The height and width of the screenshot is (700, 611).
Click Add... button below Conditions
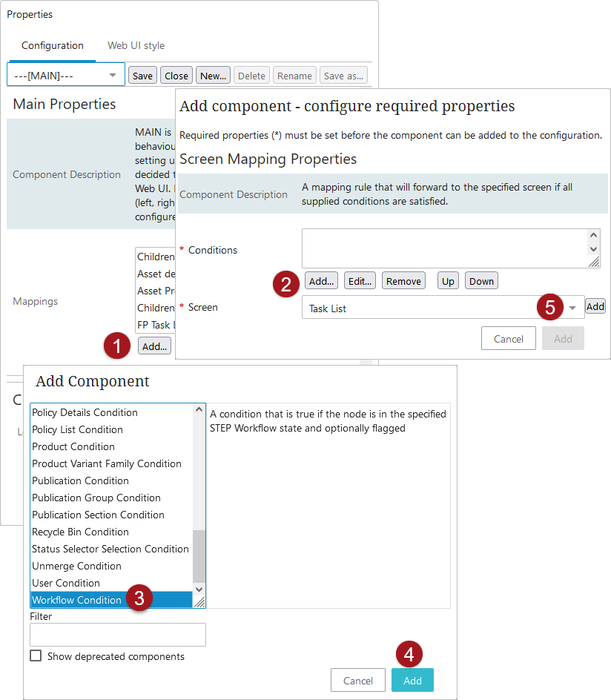[321, 281]
